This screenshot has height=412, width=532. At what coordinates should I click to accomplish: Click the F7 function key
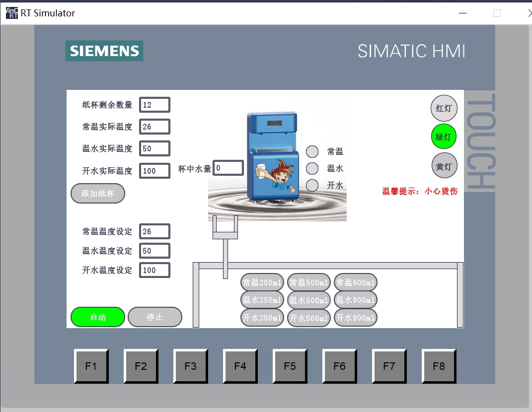[x=389, y=366]
